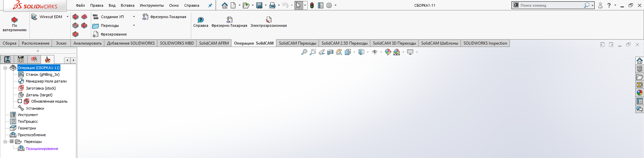The width and height of the screenshot is (644, 158).
Task: Click the Section View icon
Action: [330, 52]
